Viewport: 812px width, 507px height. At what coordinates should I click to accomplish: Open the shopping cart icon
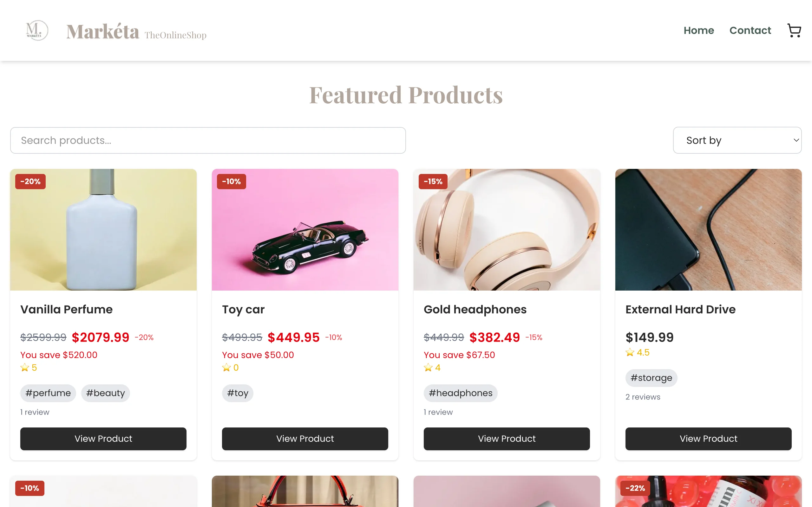pos(794,30)
